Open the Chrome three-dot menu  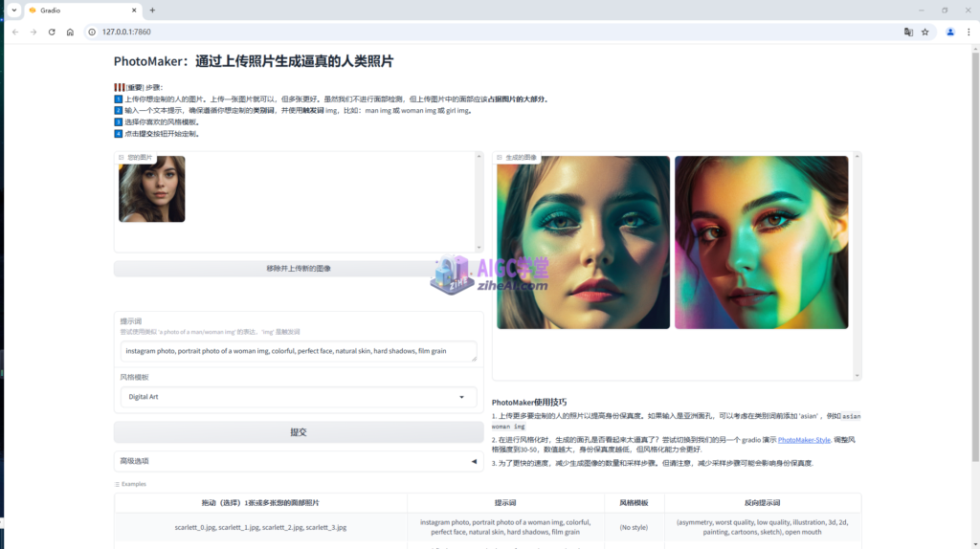(969, 32)
